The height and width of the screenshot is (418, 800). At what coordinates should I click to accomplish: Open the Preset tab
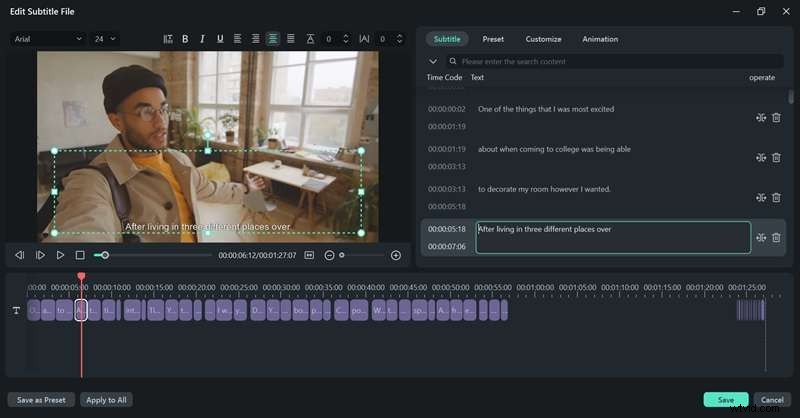click(x=493, y=39)
